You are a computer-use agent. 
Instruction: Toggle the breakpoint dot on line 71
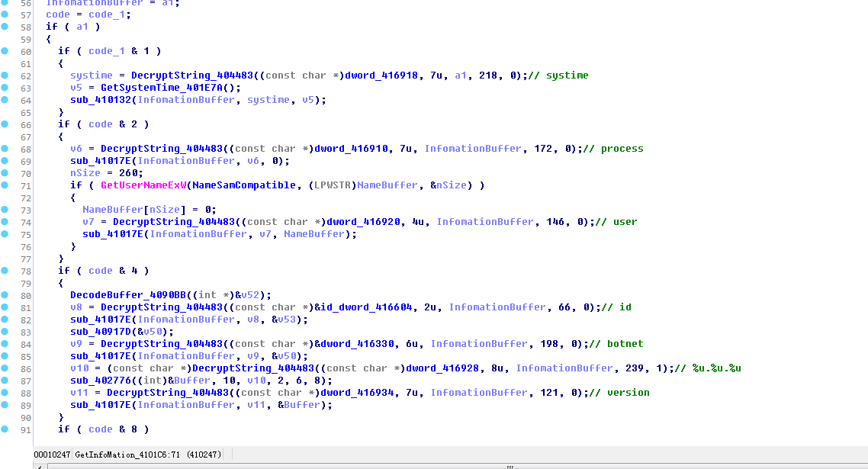point(5,185)
